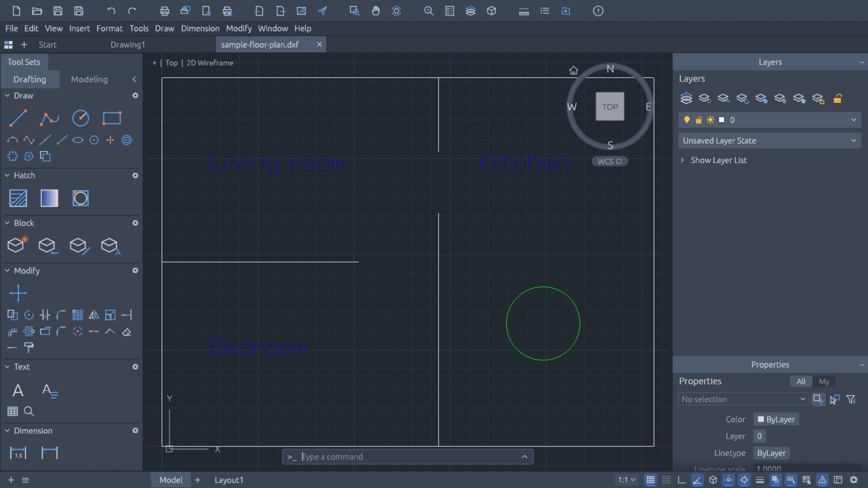Select the Create Block tool
This screenshot has width=868, height=488.
click(x=17, y=245)
